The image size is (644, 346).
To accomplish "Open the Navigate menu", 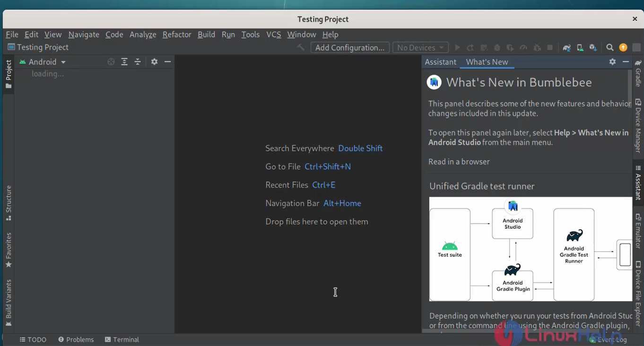I will click(x=84, y=35).
